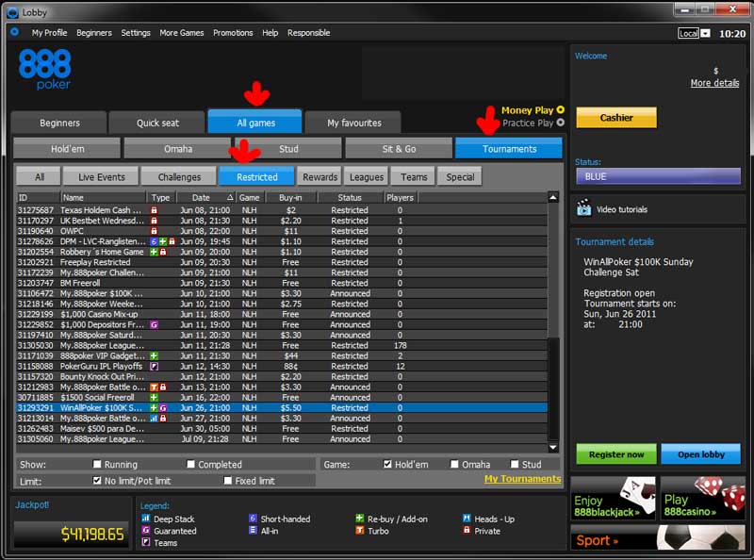Select the Money Play radio button

click(x=560, y=110)
